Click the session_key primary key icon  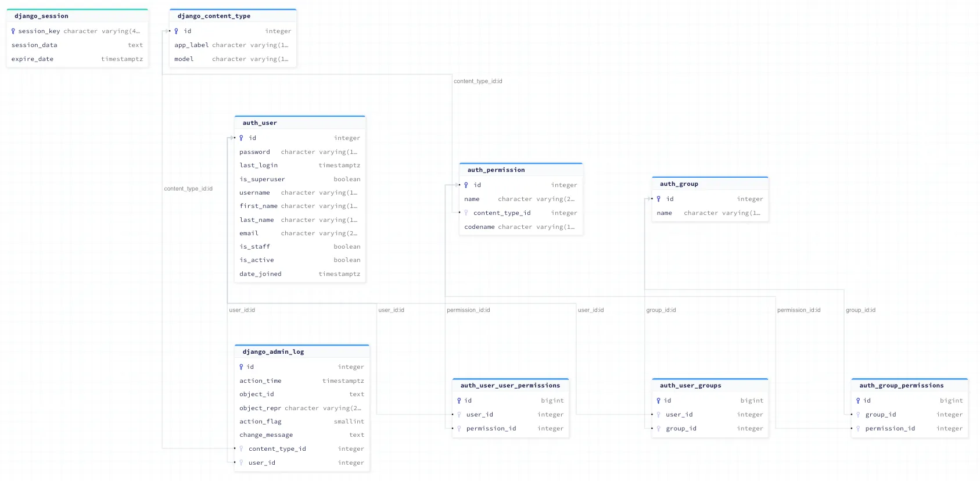(13, 31)
